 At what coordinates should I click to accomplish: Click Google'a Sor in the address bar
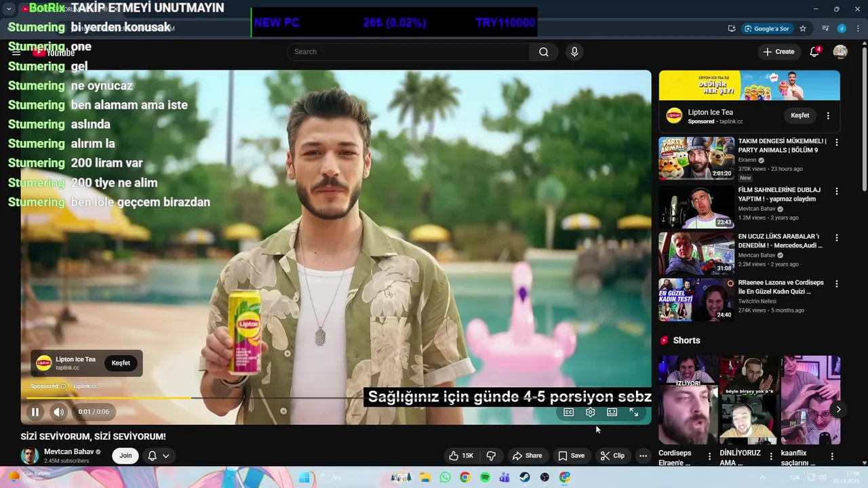click(767, 28)
